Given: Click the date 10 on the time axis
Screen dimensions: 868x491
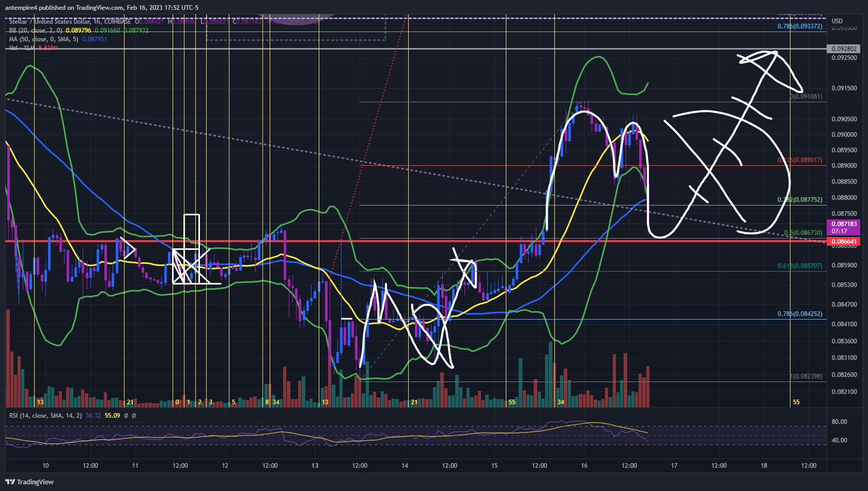Looking at the screenshot, I should (45, 466).
